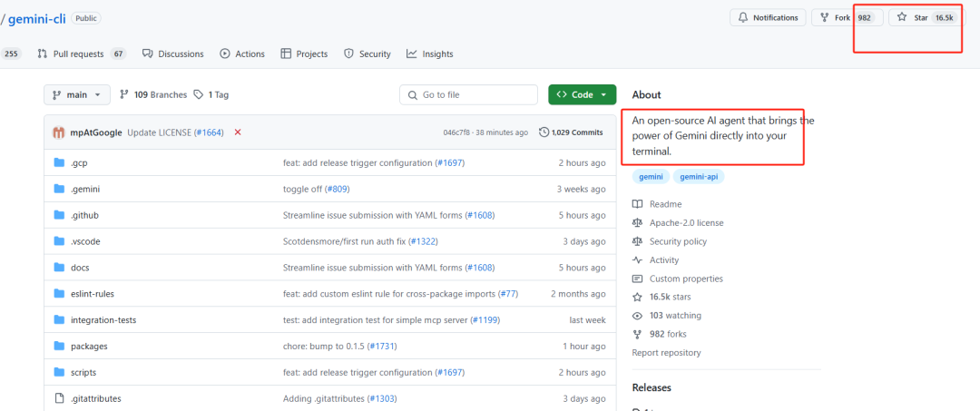Screen dimensions: 980x411
Task: View the 982 forks link
Action: click(660, 334)
